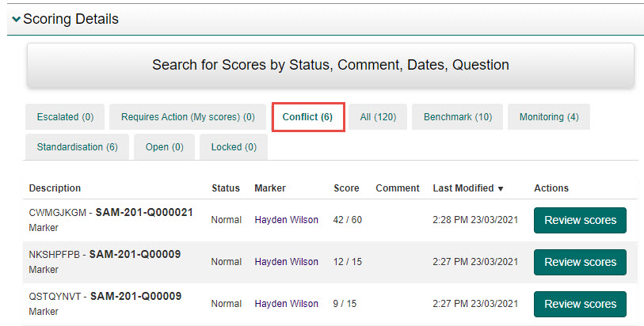Sort by the Score column header
The image size is (644, 326).
click(x=346, y=188)
